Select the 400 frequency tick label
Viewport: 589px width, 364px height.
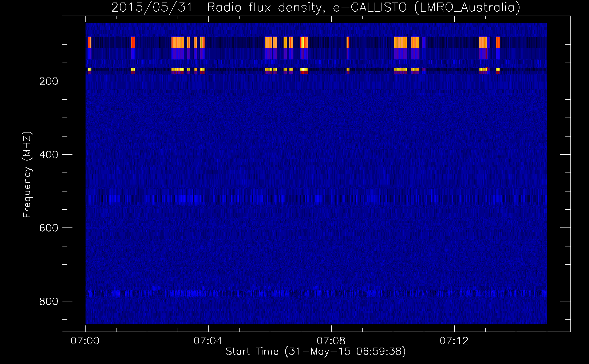[49, 155]
